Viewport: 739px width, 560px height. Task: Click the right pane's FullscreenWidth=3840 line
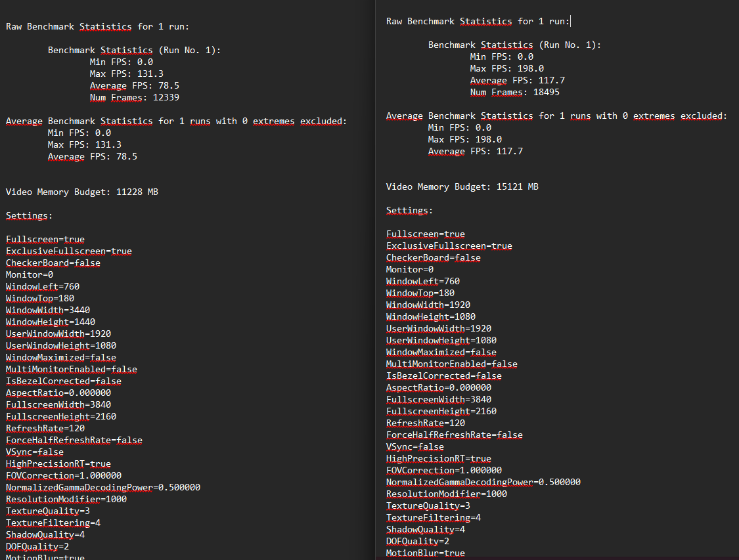[438, 400]
